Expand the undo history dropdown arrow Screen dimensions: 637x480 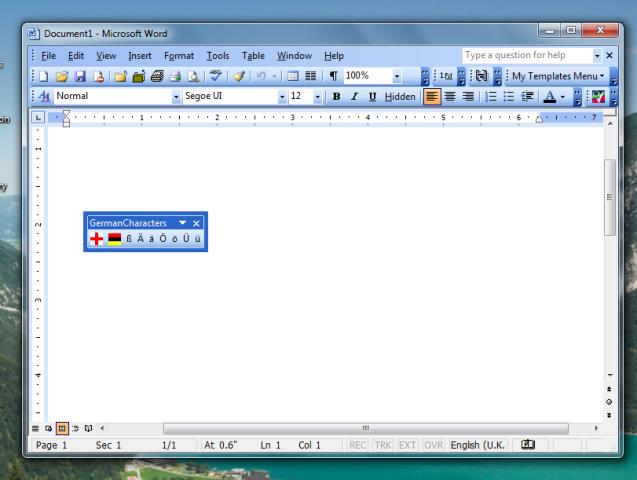point(274,76)
